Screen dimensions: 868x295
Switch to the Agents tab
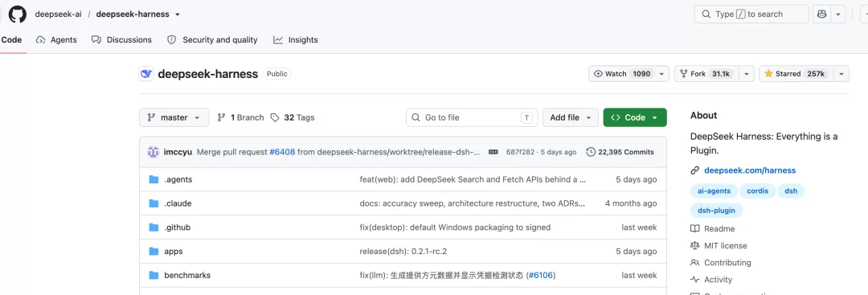(x=56, y=40)
